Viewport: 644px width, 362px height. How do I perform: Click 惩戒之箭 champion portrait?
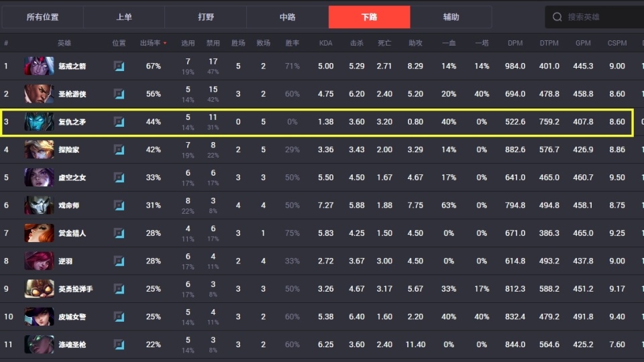tap(39, 66)
